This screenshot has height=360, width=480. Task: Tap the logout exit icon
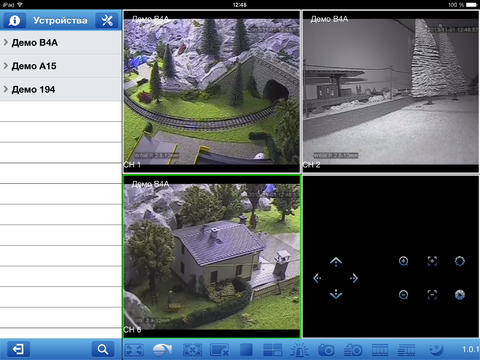click(18, 349)
